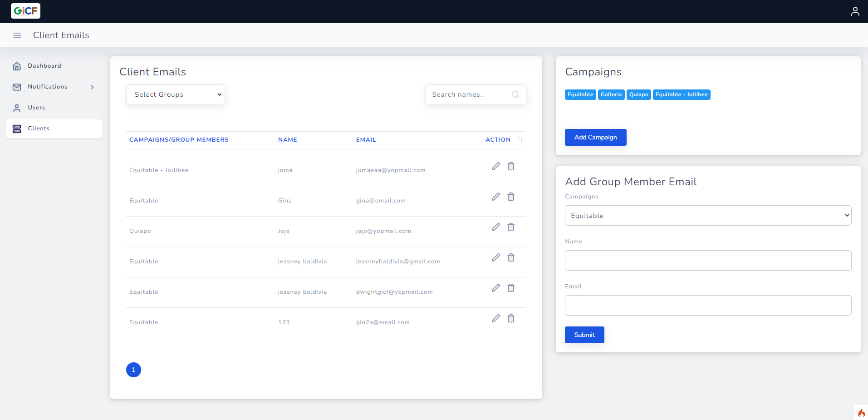Expand the Notifications submenu chevron
The image size is (868, 420).
click(92, 87)
